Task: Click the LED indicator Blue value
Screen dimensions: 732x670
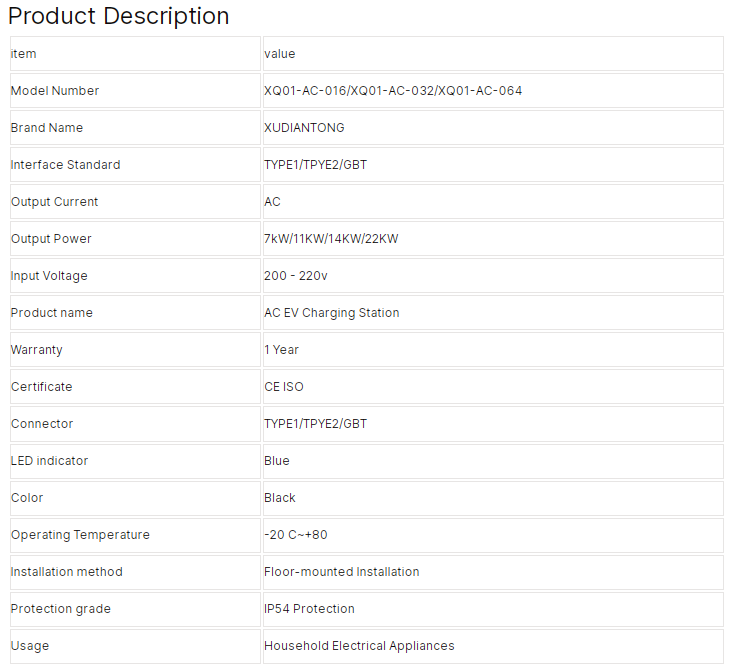Action: tap(277, 461)
